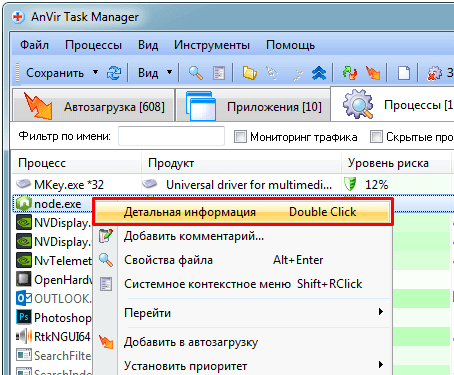The height and width of the screenshot is (375, 454).
Task: Open the Процессы menu
Action: [93, 45]
